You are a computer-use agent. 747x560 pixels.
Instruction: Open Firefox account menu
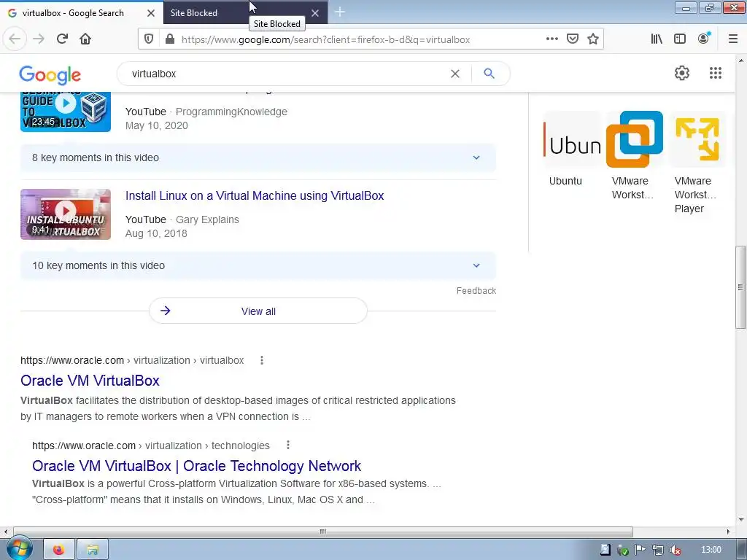tap(703, 39)
